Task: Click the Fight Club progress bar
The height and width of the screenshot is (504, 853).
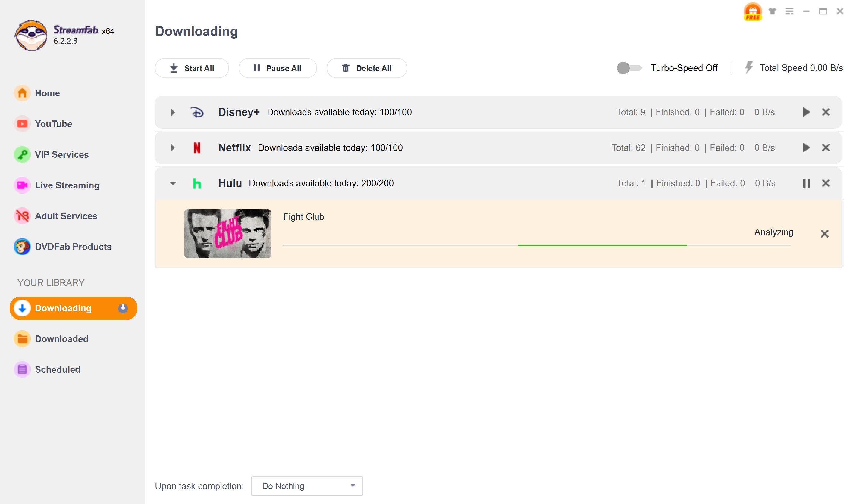Action: pos(537,245)
